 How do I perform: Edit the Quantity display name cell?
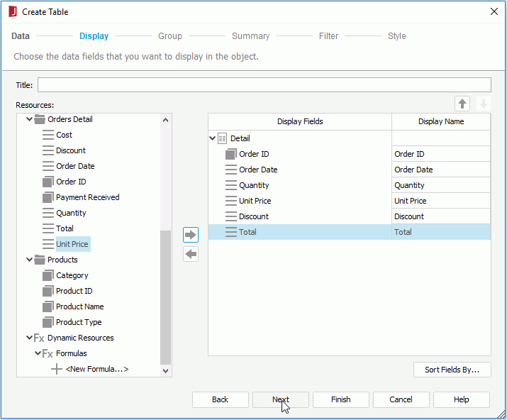coord(441,185)
